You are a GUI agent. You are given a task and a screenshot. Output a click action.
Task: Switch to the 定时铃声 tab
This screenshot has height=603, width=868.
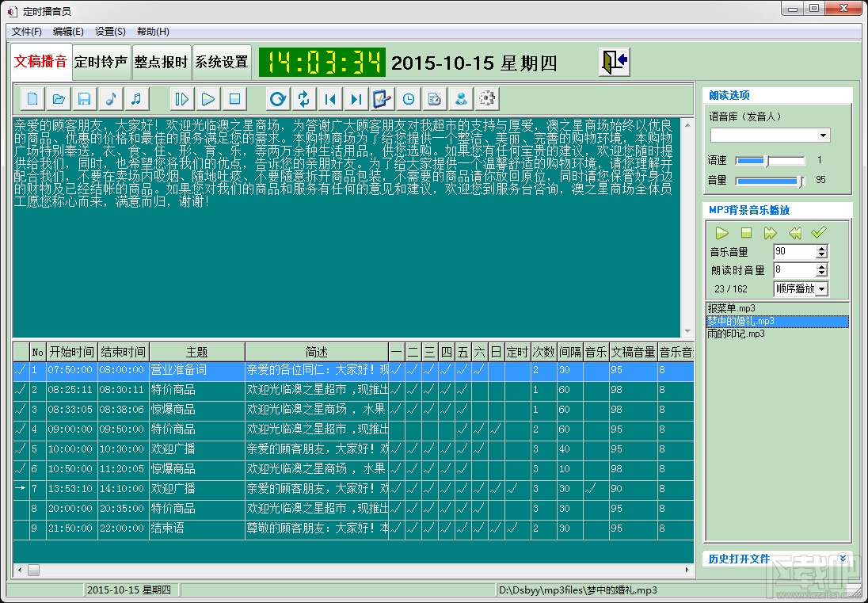click(101, 62)
